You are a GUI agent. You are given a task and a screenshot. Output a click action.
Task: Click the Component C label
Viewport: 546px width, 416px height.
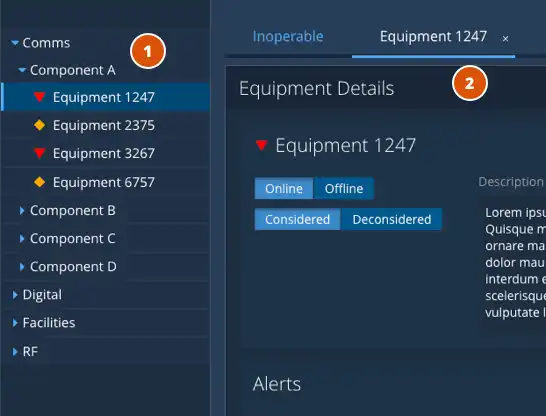click(x=73, y=238)
